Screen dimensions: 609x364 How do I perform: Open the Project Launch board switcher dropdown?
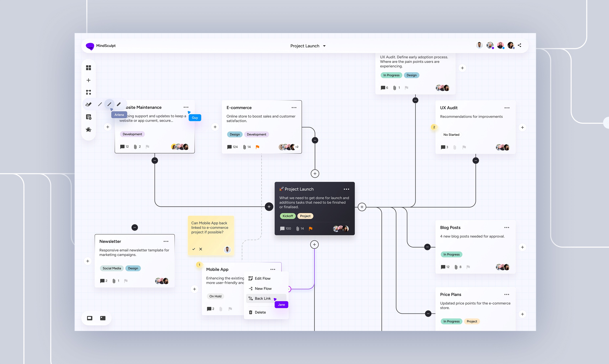324,46
